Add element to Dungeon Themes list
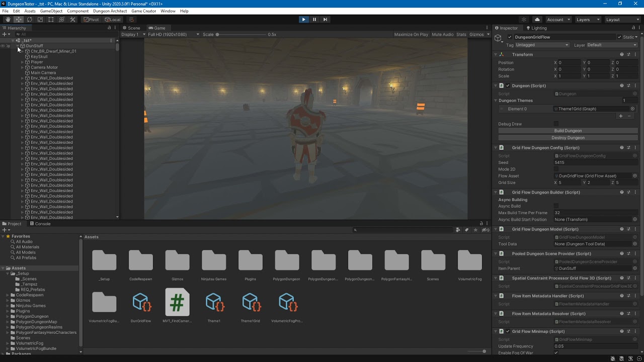The image size is (644, 362). pyautogui.click(x=621, y=116)
